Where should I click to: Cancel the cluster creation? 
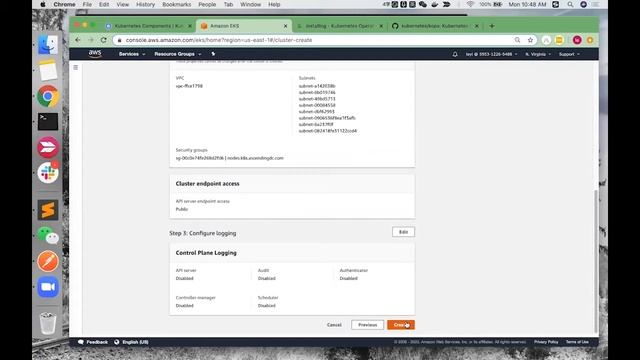pyautogui.click(x=334, y=325)
